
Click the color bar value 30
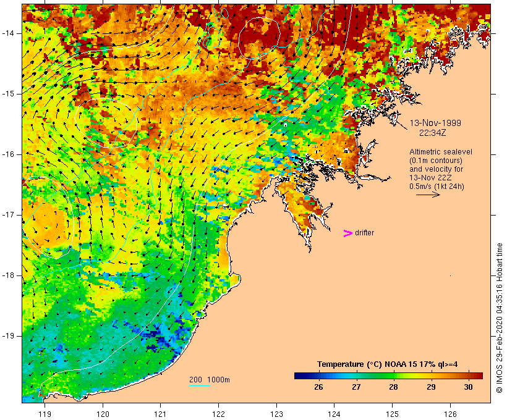tap(468, 387)
